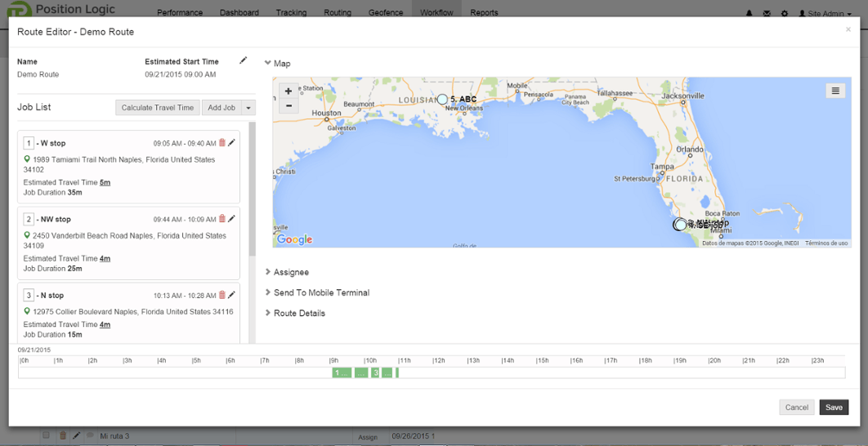The width and height of the screenshot is (868, 446).
Task: Click the Google logo on the map
Action: tap(294, 239)
